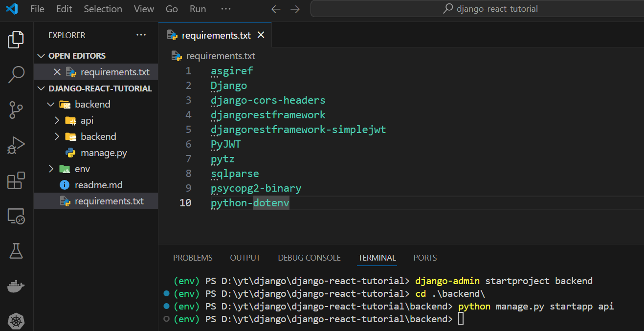Viewport: 644px width, 331px height.
Task: Click the VS Code logo icon
Action: click(x=12, y=9)
